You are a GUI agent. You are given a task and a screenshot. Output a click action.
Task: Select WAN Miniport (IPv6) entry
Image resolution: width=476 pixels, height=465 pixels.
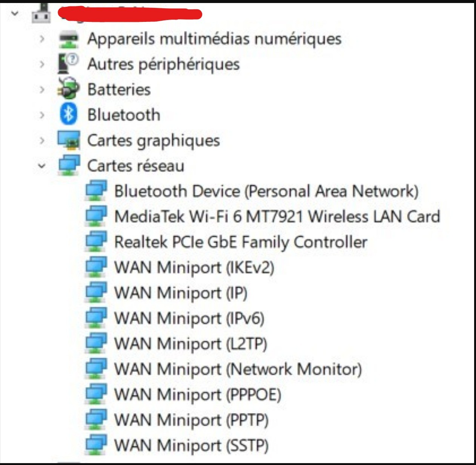pyautogui.click(x=189, y=319)
